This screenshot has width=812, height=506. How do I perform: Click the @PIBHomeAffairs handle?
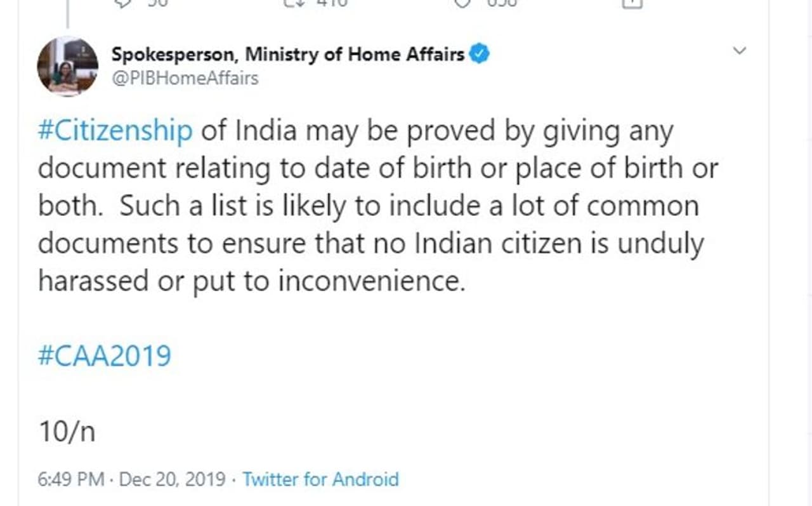(x=185, y=78)
